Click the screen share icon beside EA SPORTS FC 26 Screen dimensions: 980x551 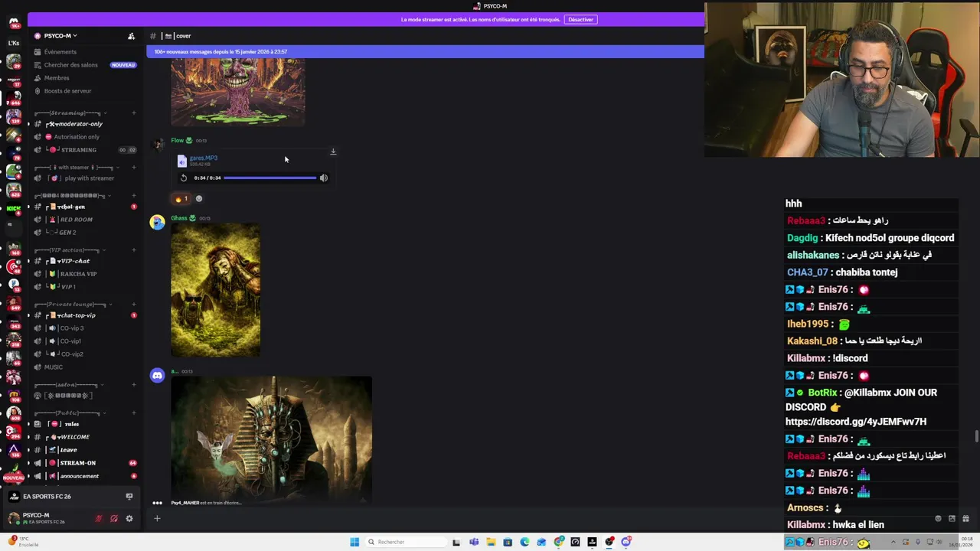(129, 497)
